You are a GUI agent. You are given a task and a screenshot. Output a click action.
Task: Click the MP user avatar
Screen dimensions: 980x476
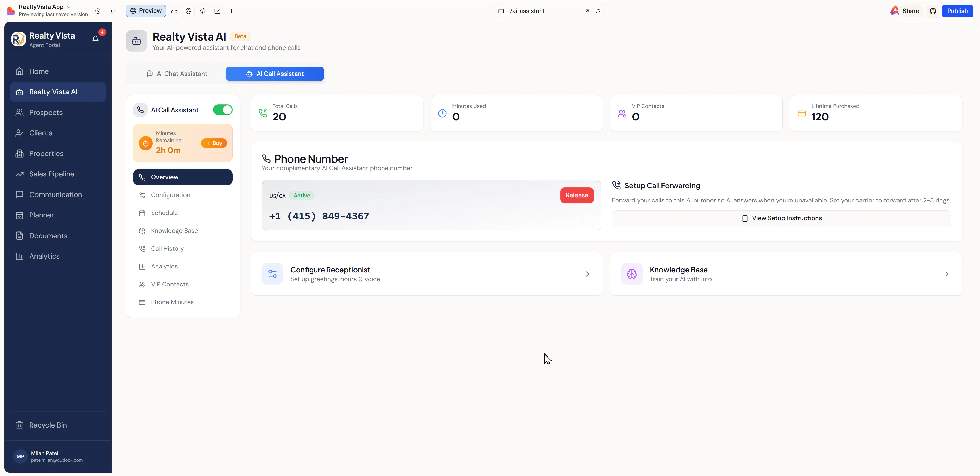coord(20,457)
